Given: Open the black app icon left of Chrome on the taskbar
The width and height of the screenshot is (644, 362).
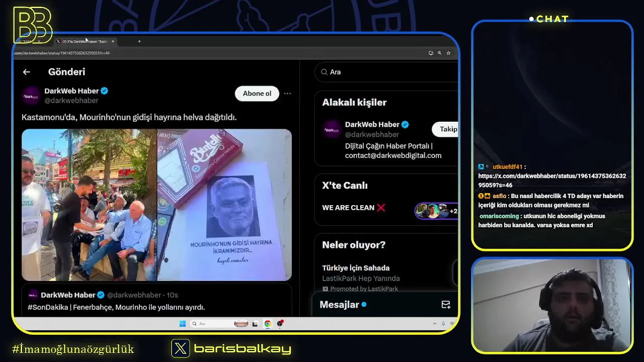Looking at the screenshot, I should click(x=255, y=324).
